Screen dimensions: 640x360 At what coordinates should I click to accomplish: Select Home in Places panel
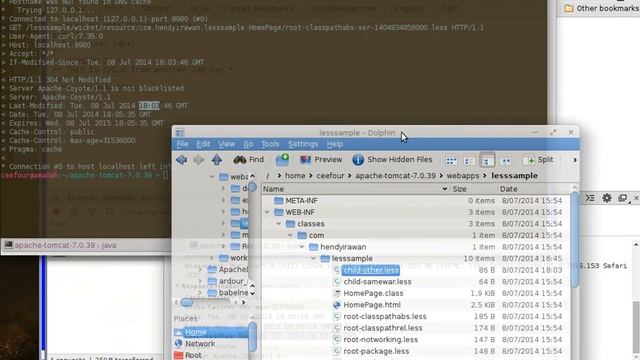pos(211,332)
